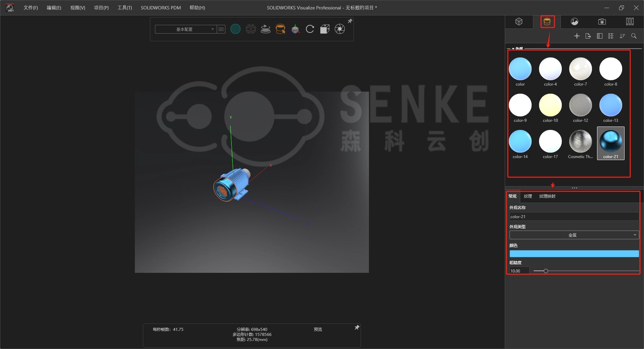
Task: Click the 外观名称 field showing color-21
Action: coord(574,217)
